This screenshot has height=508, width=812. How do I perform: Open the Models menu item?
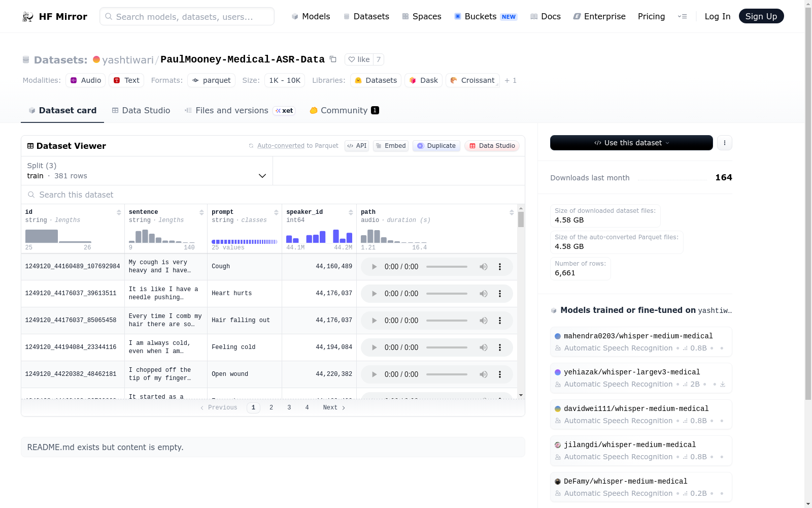(311, 16)
